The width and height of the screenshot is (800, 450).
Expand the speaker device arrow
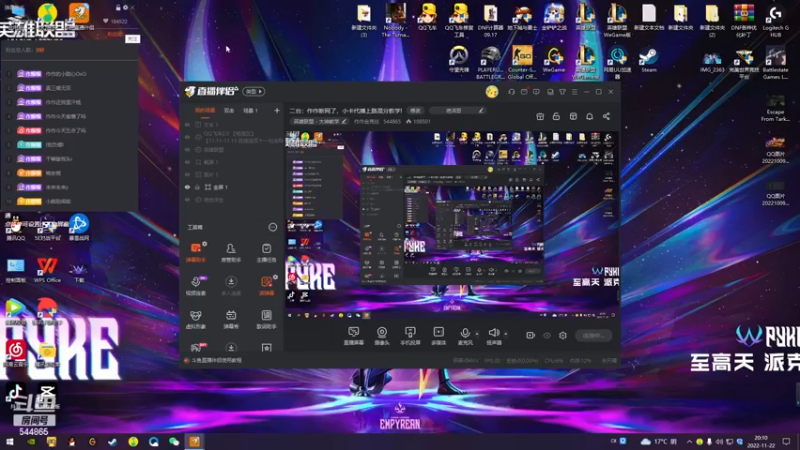[506, 334]
